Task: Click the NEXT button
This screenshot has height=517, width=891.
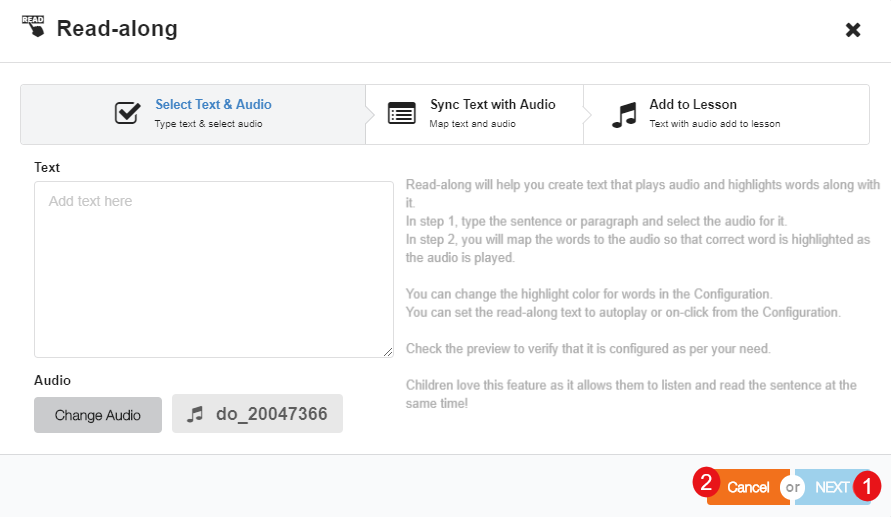Action: coord(830,487)
